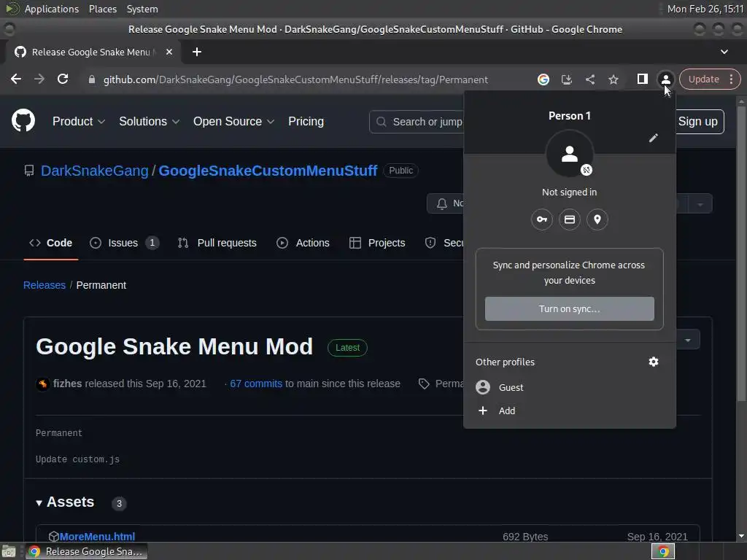Expand the Open Source dropdown menu
The height and width of the screenshot is (560, 747).
[x=233, y=122]
